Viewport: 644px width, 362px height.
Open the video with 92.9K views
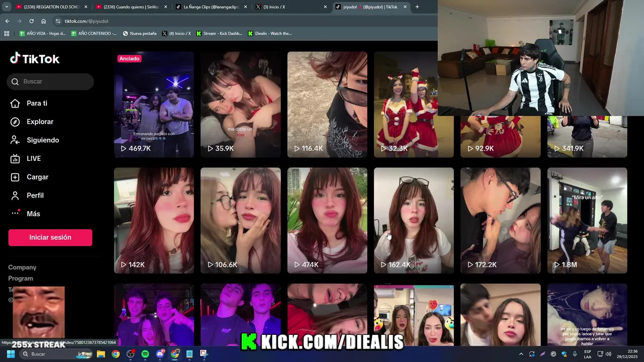(x=501, y=137)
